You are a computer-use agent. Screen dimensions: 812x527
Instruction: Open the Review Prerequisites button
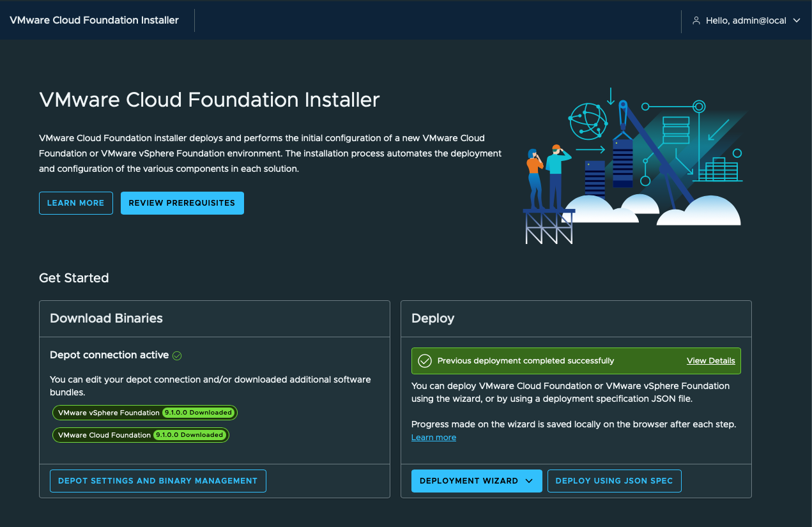click(182, 202)
